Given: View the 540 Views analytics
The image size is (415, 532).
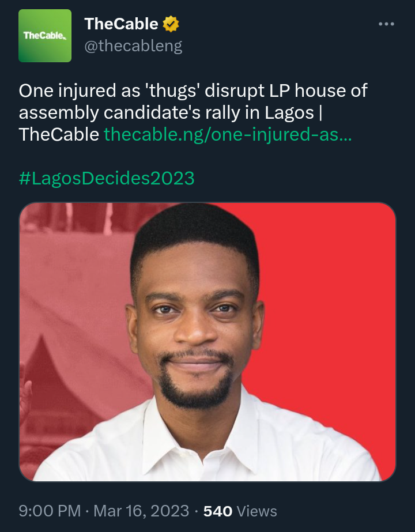Looking at the screenshot, I should click(240, 511).
